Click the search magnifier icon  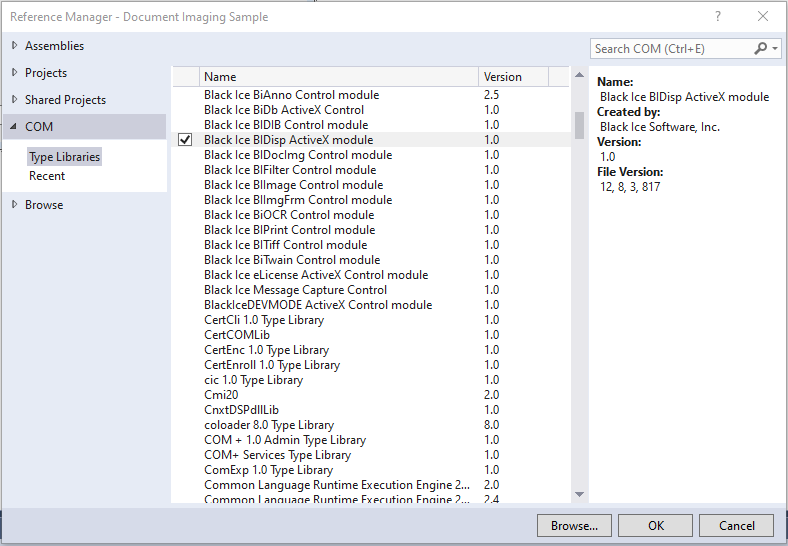pyautogui.click(x=761, y=48)
